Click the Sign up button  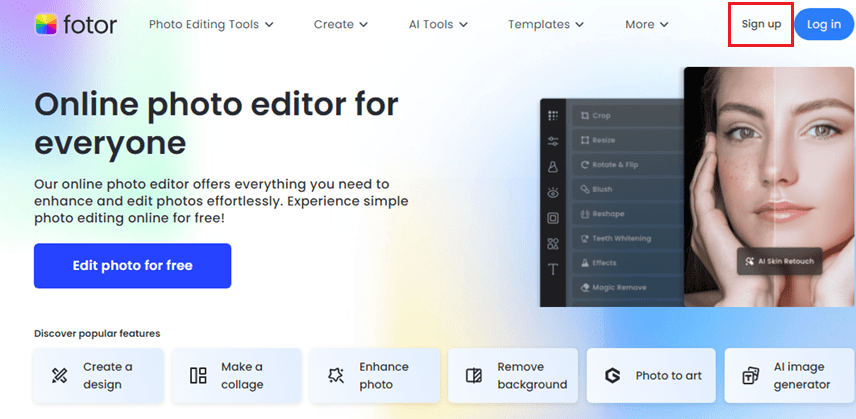pos(760,24)
